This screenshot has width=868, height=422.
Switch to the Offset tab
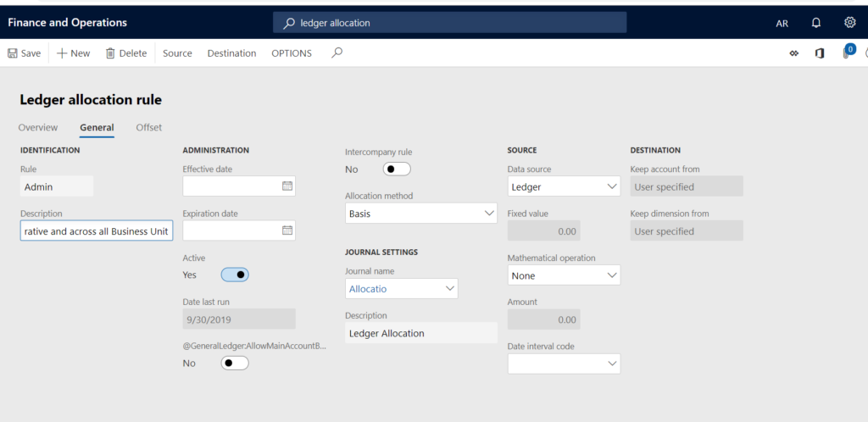[x=149, y=128]
